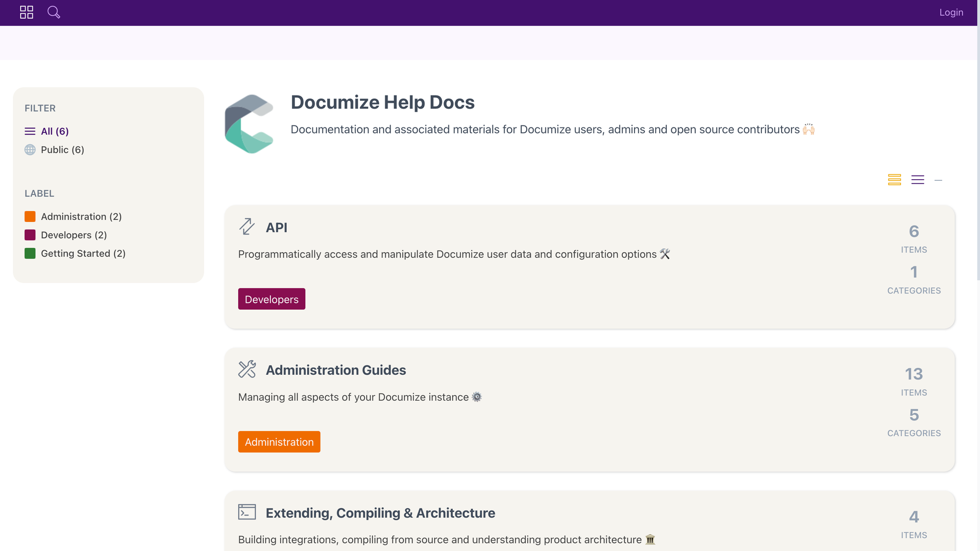Click the 4 ITEMS count on Extending card

[x=914, y=525]
